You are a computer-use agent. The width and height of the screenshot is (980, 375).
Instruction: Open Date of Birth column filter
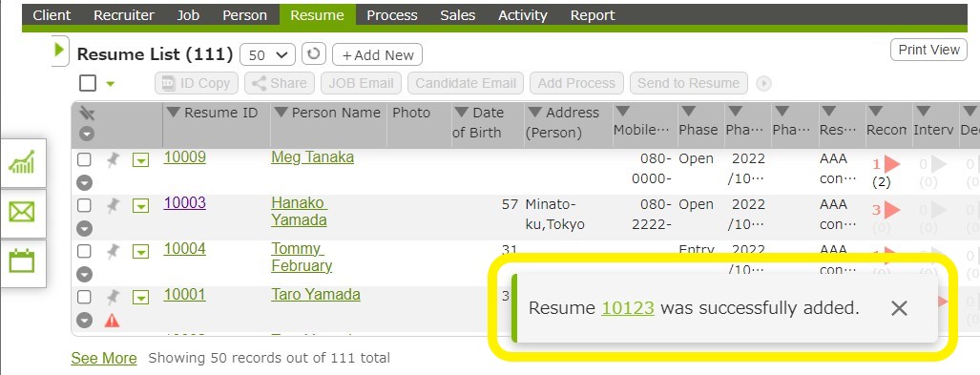point(461,113)
